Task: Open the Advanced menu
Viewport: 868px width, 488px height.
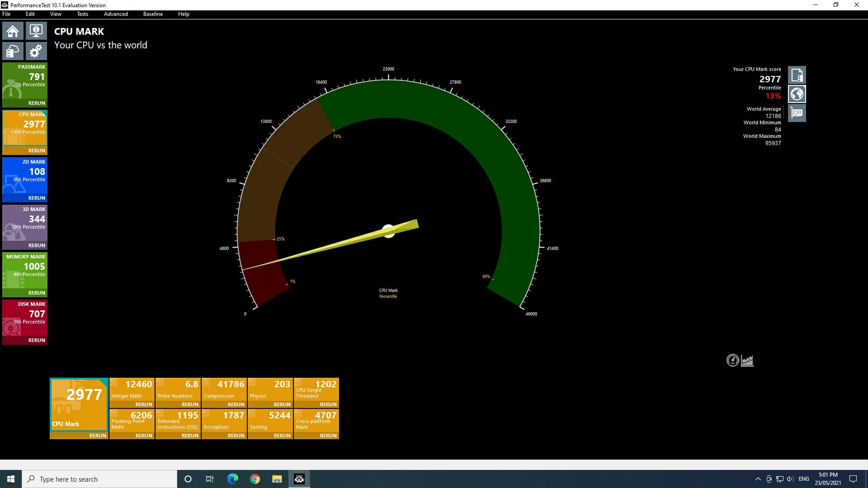Action: (116, 14)
